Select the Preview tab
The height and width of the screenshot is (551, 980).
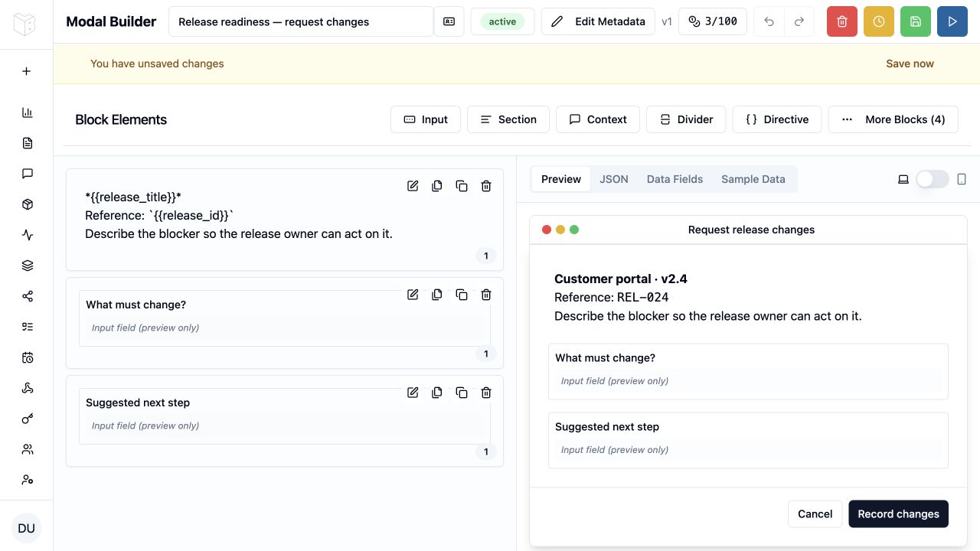[x=561, y=179]
